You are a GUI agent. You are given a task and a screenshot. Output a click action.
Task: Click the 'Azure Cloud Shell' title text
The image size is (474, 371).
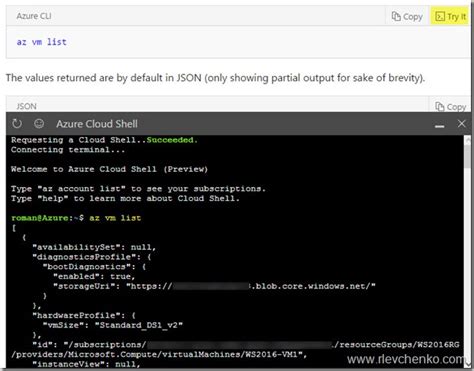(x=97, y=124)
